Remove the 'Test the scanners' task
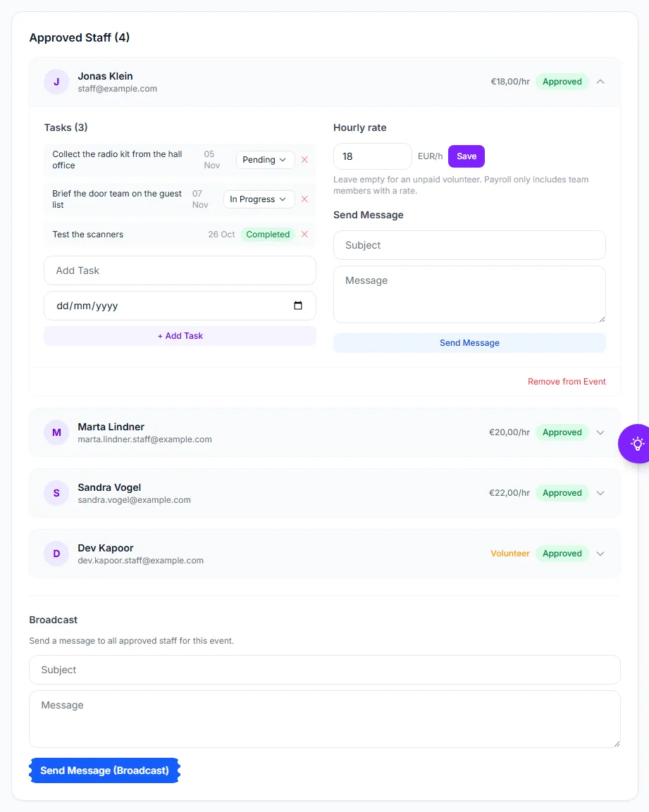 tap(305, 234)
